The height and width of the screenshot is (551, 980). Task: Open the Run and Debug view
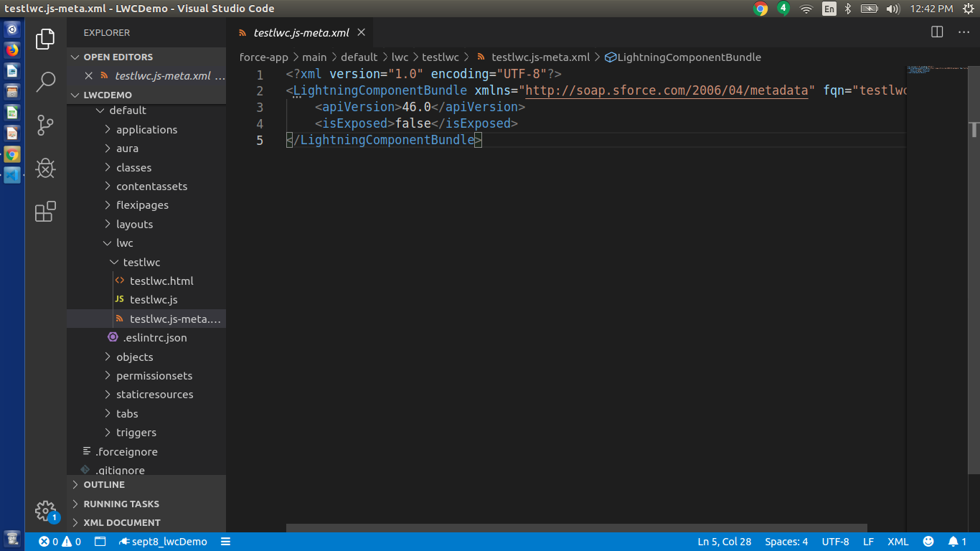point(44,168)
